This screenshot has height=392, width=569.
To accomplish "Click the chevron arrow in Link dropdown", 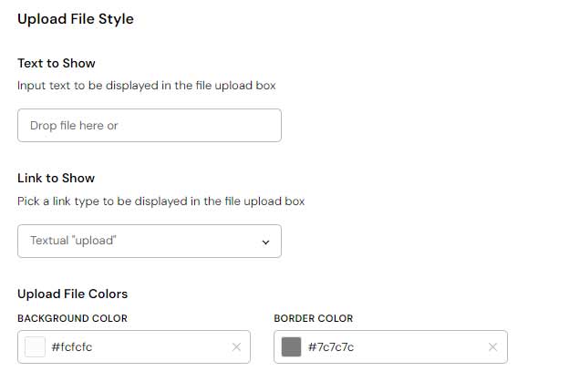I will coord(266,242).
